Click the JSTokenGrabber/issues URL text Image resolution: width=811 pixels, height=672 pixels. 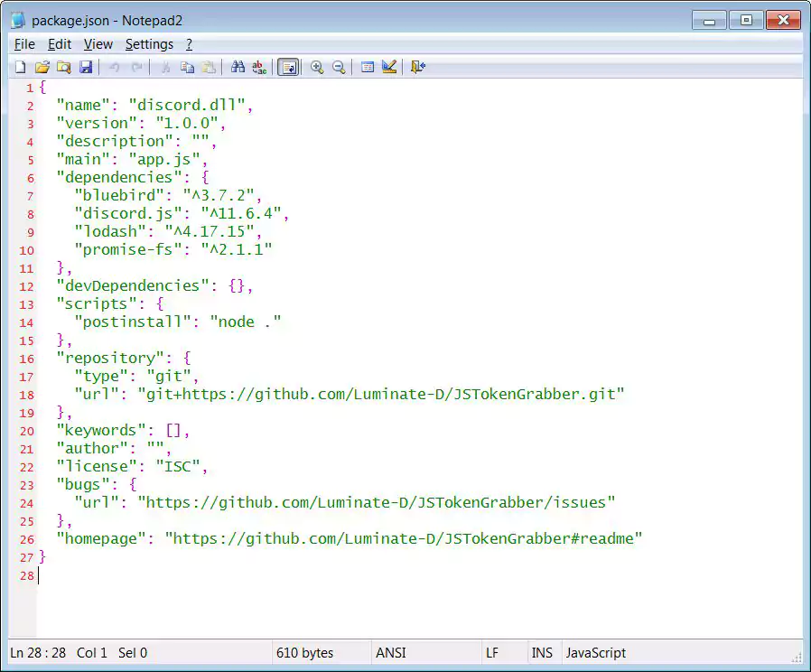[x=376, y=502]
